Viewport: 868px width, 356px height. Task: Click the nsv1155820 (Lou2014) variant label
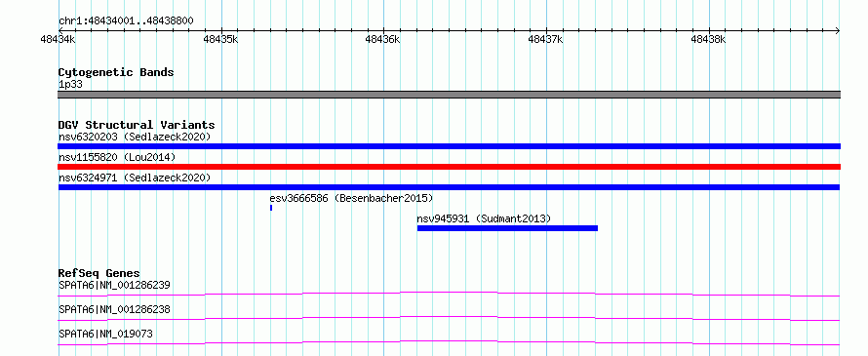[117, 157]
